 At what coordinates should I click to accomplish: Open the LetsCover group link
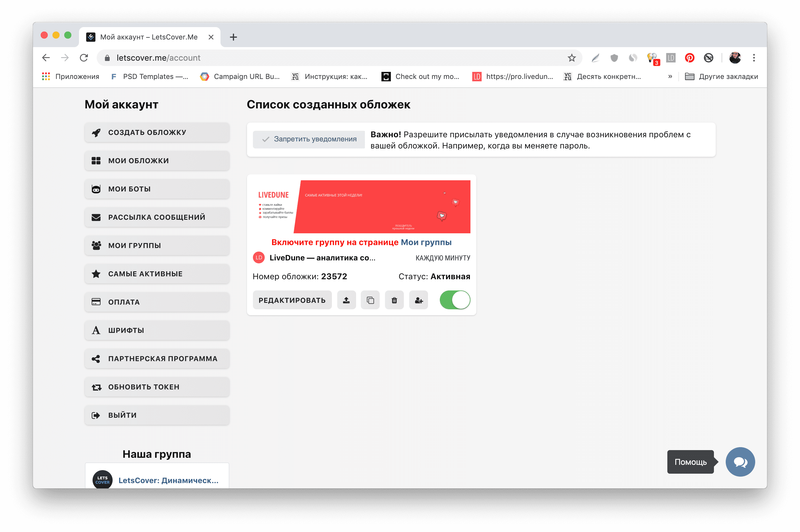point(168,480)
